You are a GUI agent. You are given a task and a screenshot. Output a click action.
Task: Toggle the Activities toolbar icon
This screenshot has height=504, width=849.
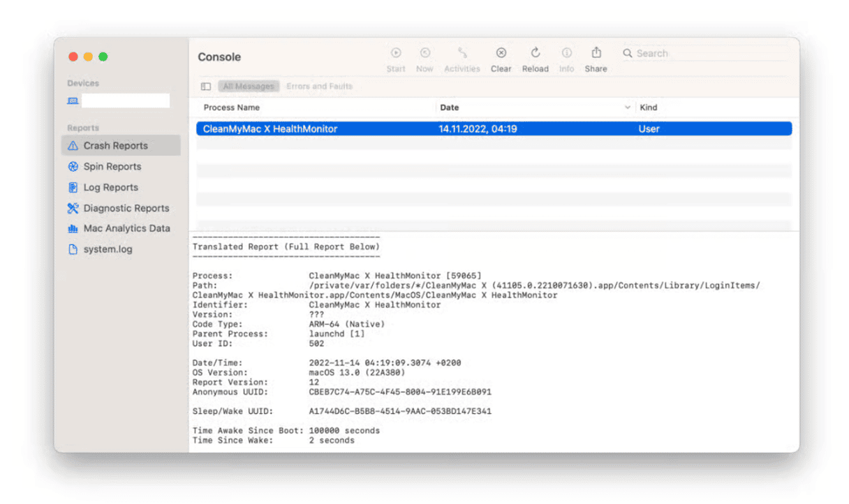point(462,53)
